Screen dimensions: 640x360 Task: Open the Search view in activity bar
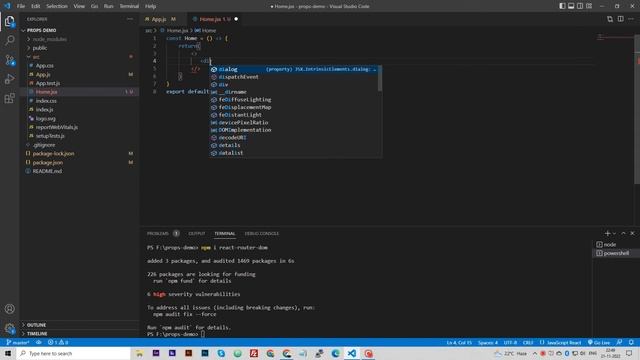(9, 40)
